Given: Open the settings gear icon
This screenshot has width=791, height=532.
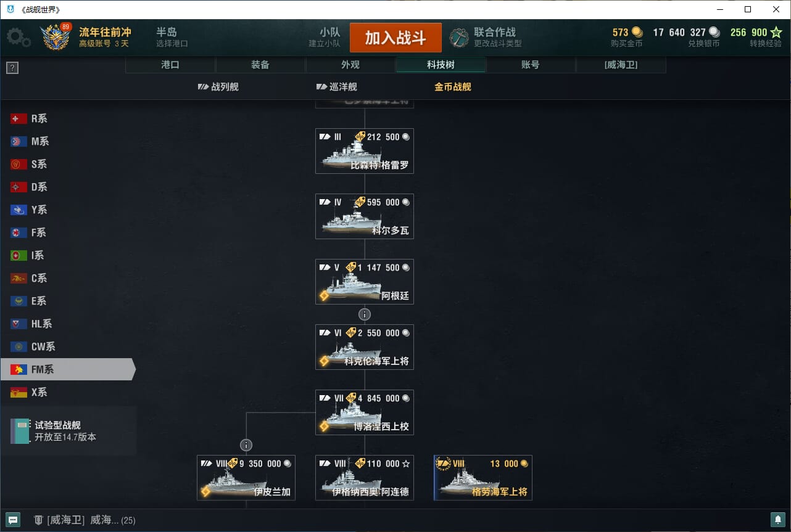Looking at the screenshot, I should (19, 38).
